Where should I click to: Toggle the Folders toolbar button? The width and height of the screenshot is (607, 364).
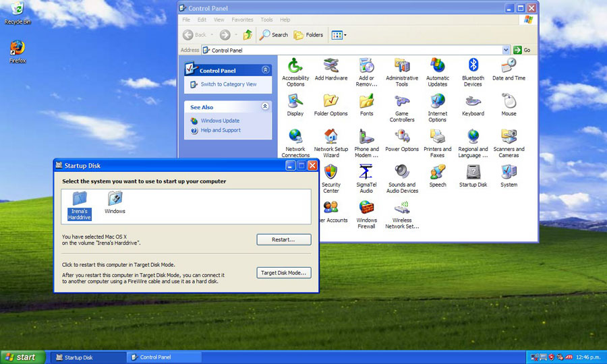click(308, 35)
